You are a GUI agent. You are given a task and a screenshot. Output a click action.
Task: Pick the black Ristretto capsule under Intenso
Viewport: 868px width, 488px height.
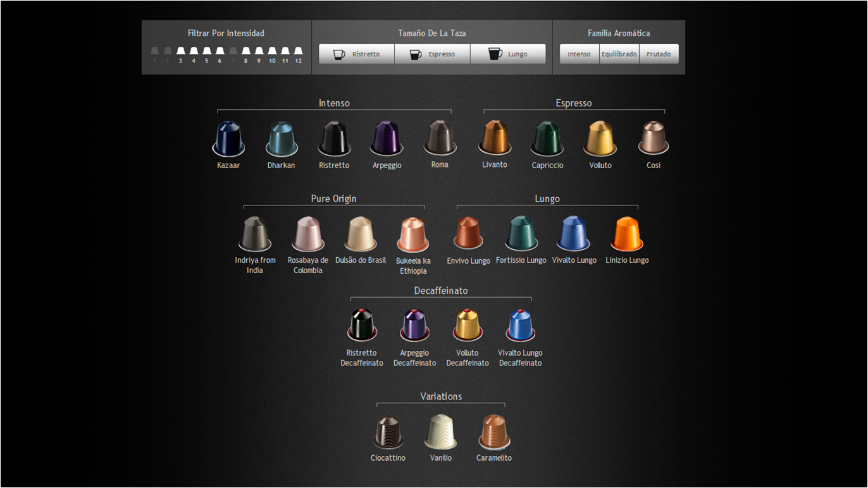coord(334,138)
